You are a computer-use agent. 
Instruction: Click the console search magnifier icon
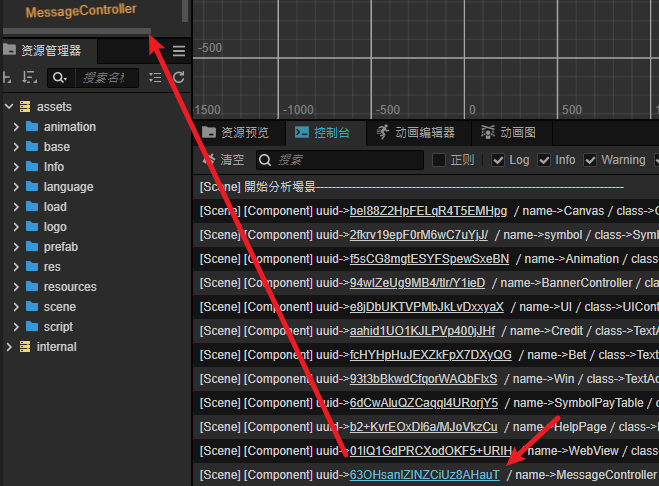[x=265, y=160]
